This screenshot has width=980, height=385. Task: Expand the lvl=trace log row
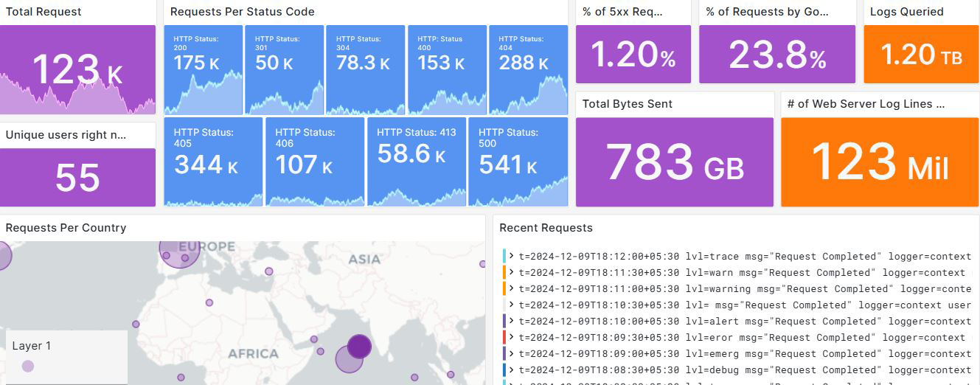[512, 257]
